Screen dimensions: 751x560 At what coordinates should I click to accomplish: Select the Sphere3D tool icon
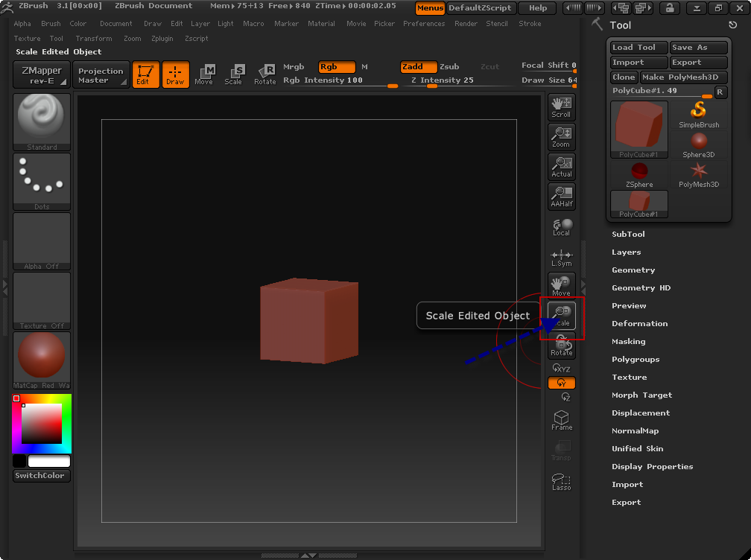[699, 144]
